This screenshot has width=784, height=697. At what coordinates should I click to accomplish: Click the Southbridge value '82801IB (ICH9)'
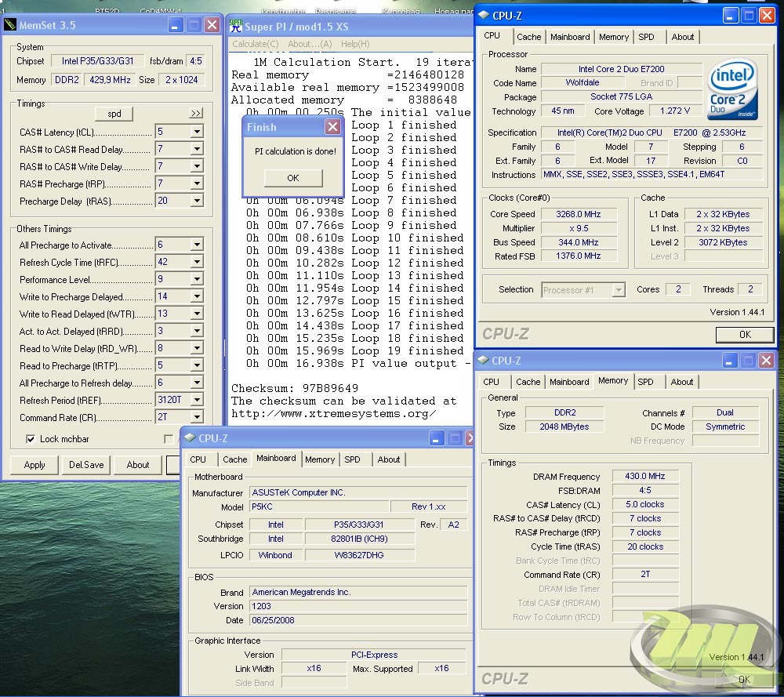click(360, 539)
